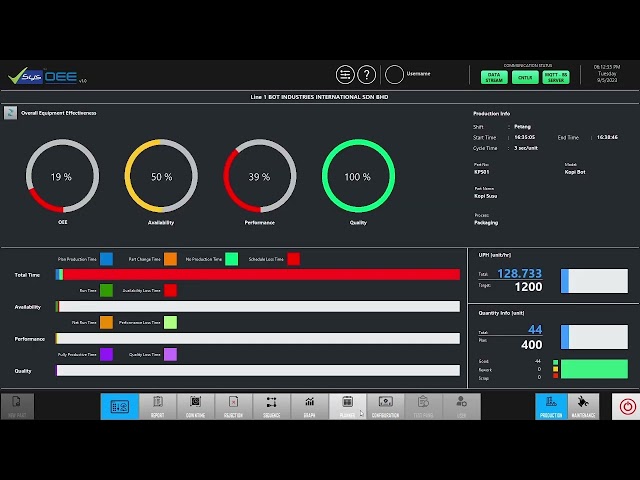
Task: Open the Configuration tab
Action: (x=385, y=407)
